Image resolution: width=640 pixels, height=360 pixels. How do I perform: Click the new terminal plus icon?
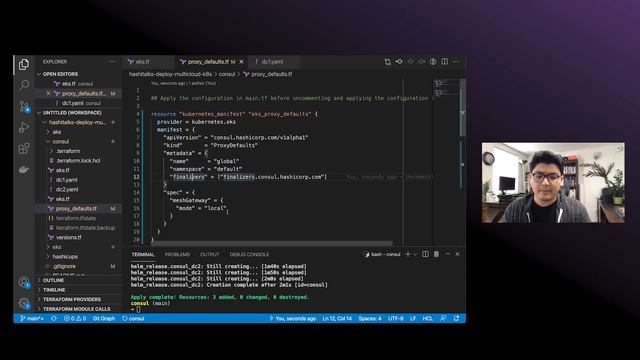coord(407,254)
